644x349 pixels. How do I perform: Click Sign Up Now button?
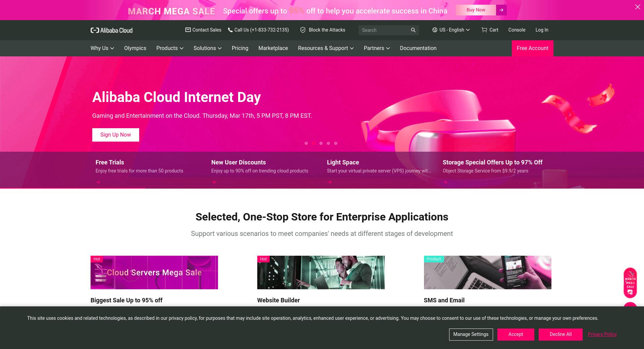(x=116, y=135)
